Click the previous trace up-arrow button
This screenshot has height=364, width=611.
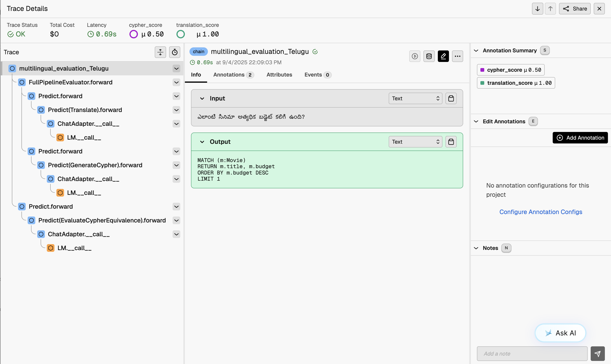click(x=550, y=9)
